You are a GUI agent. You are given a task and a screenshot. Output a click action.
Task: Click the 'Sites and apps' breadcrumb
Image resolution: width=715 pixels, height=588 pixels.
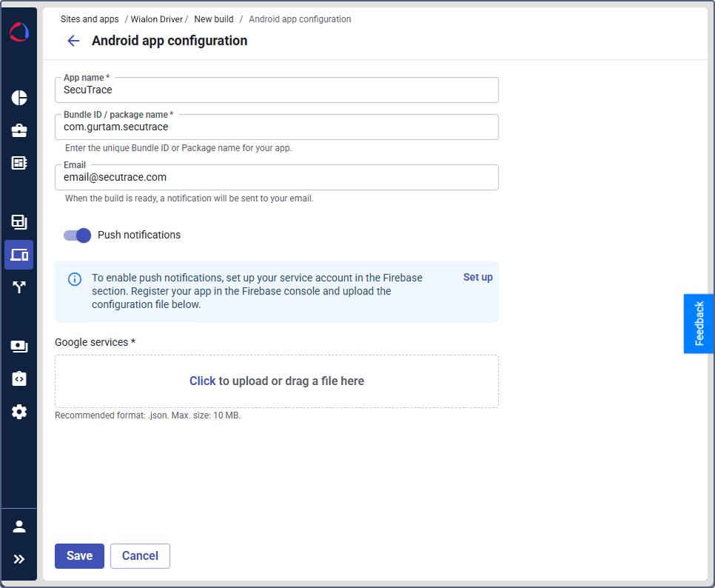[x=90, y=19]
